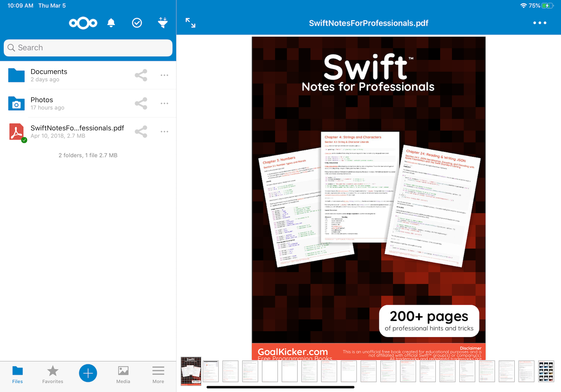Click '2 folders, 1 file 2.7 MB' summary
Viewport: 561px width, 392px height.
[x=88, y=155]
